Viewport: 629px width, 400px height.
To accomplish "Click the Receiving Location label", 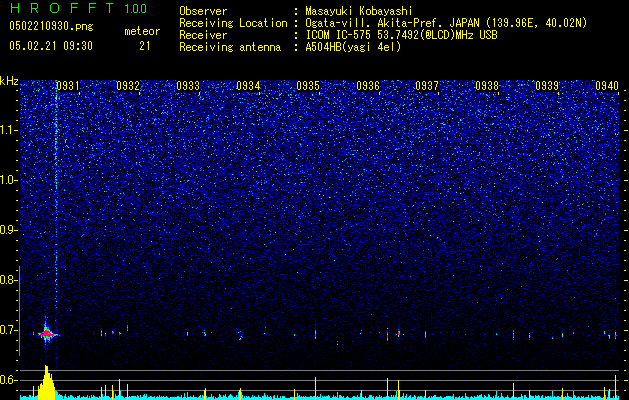I will pos(233,23).
